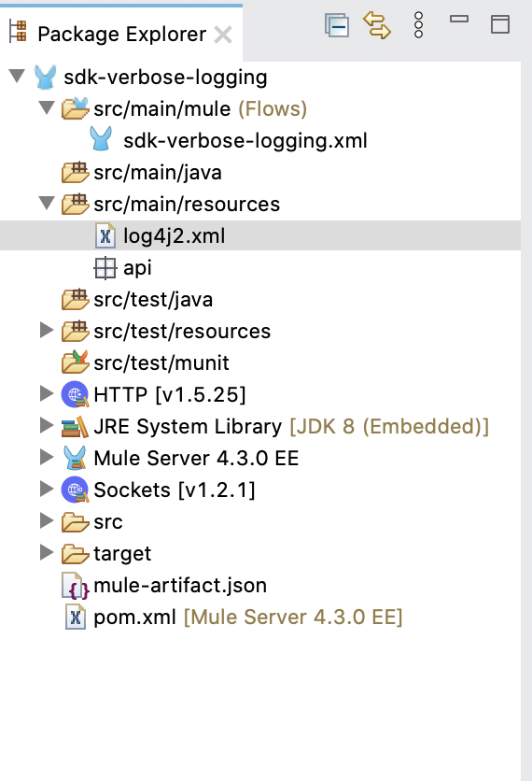Select HTTP [v1.5.25] text
This screenshot has height=781, width=532.
point(170,395)
